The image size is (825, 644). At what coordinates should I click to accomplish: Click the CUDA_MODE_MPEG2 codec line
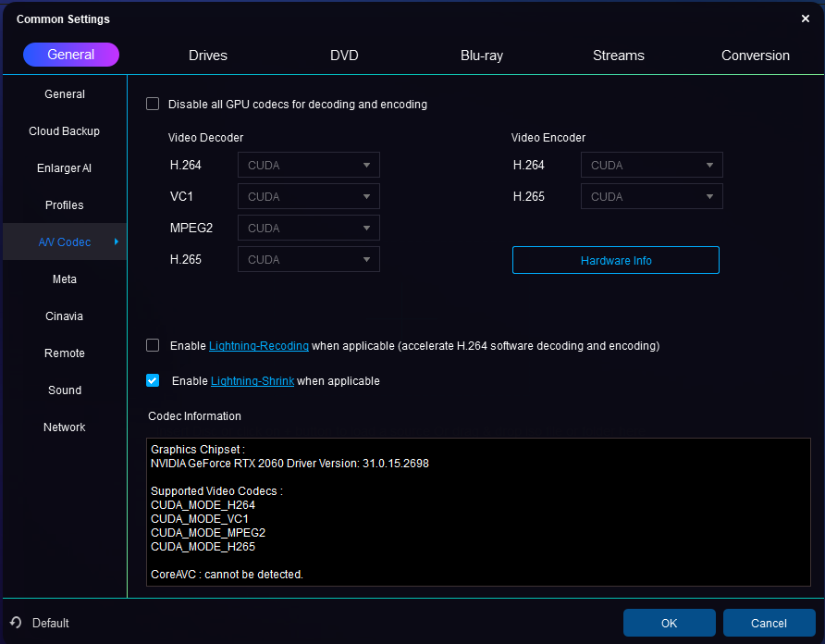pyautogui.click(x=208, y=532)
